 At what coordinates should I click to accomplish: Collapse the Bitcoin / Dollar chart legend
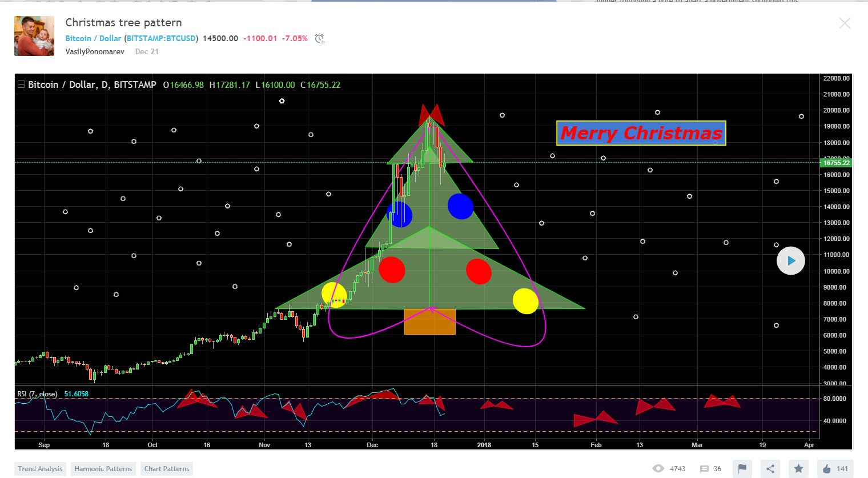coord(21,85)
